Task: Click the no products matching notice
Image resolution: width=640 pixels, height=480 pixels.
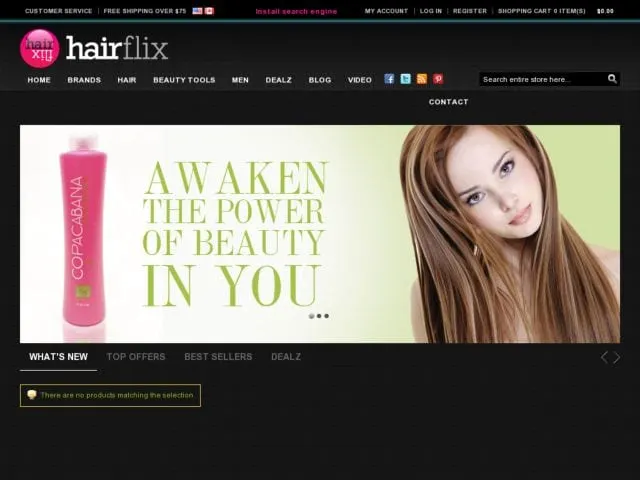Action: tap(110, 395)
